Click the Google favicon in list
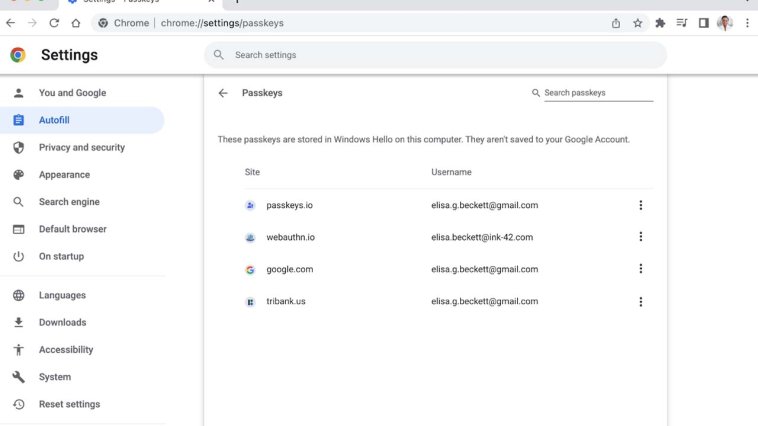Image resolution: width=758 pixels, height=426 pixels. point(250,270)
